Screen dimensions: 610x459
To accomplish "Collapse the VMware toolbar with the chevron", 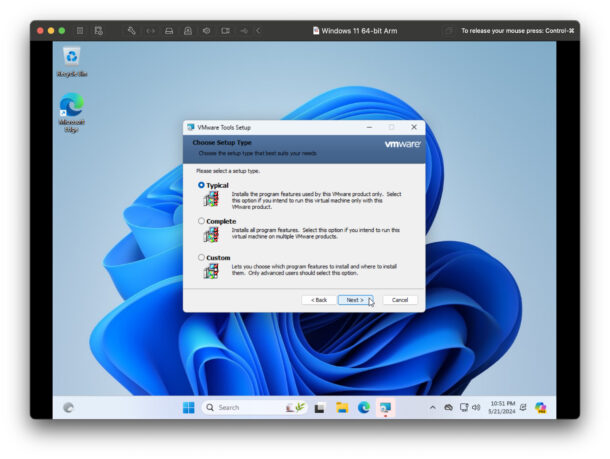I will (x=258, y=31).
